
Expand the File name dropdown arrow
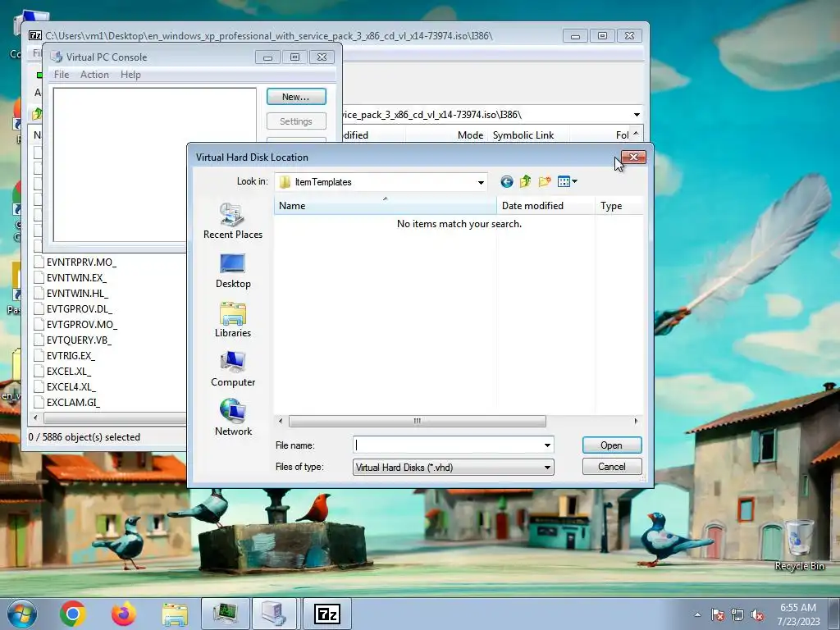[x=547, y=445]
